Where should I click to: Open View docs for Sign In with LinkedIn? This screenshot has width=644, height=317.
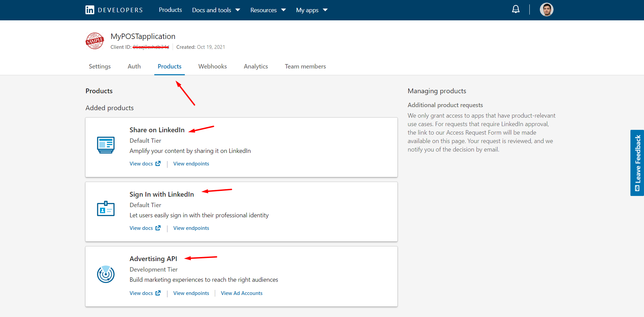point(141,228)
